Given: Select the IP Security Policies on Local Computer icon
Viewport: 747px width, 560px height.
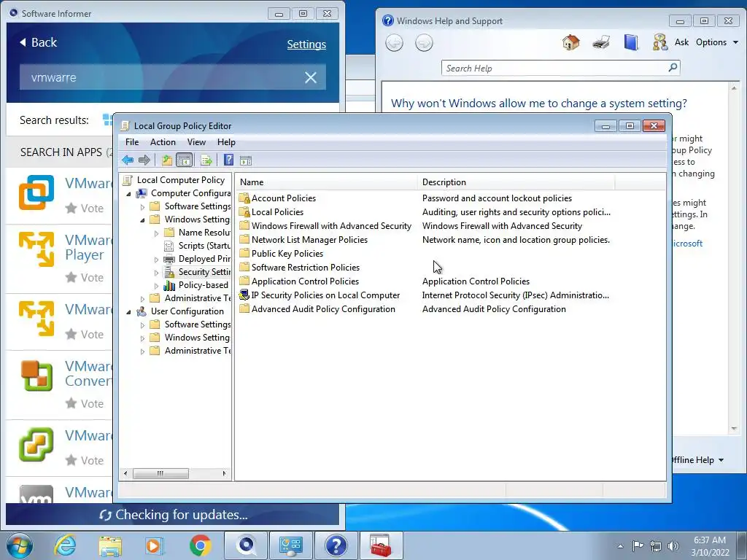Looking at the screenshot, I should pyautogui.click(x=244, y=295).
